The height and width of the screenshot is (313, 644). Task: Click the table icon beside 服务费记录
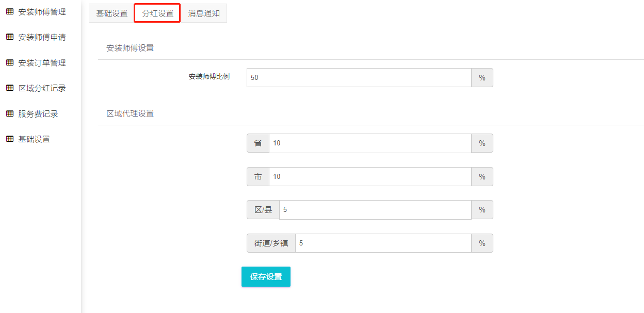coord(9,113)
